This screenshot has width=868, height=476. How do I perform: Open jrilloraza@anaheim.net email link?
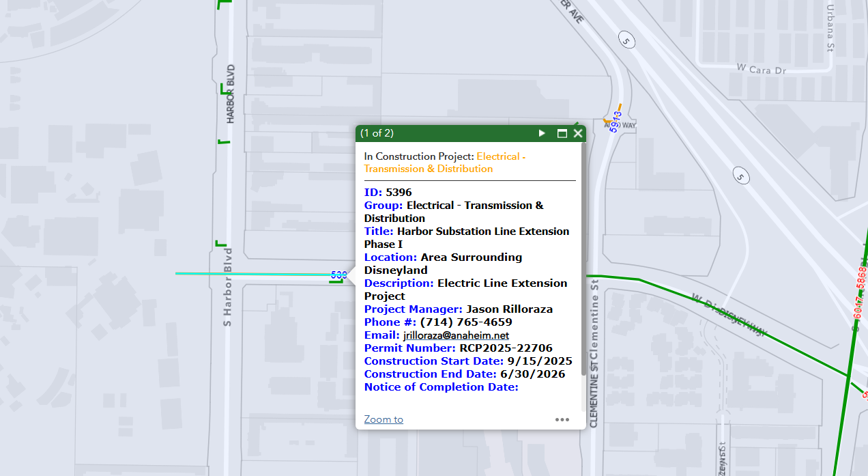point(456,335)
